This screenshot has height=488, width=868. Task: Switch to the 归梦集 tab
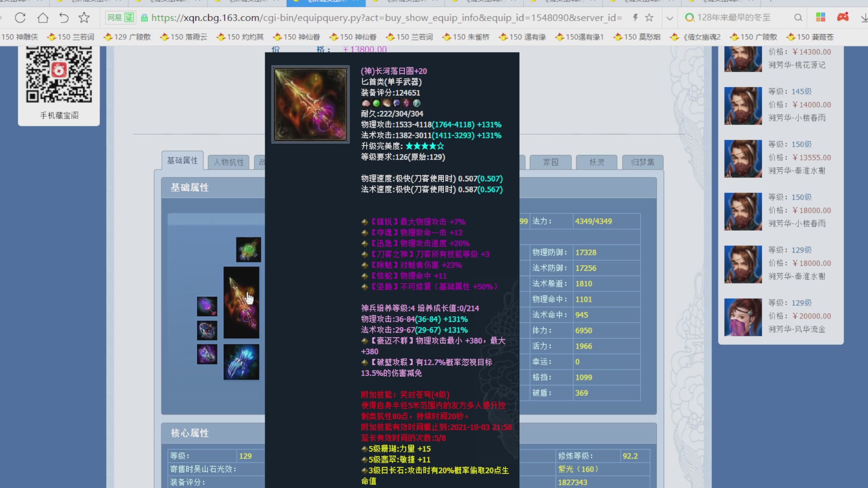click(x=643, y=162)
